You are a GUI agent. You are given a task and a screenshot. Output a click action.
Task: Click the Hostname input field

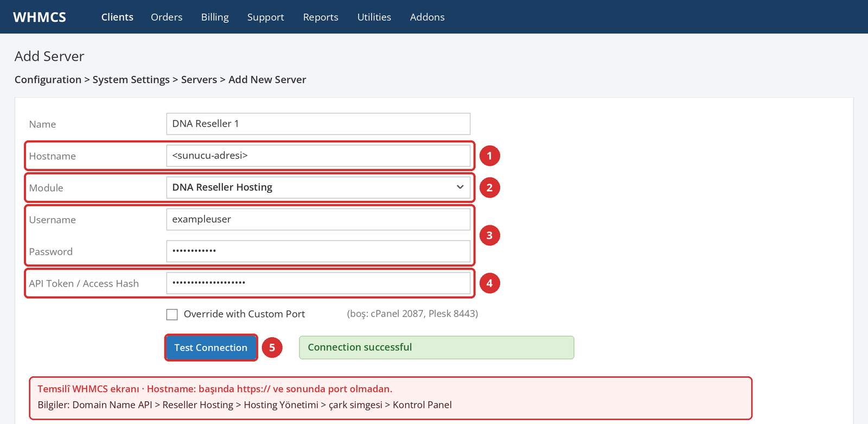[318, 156]
